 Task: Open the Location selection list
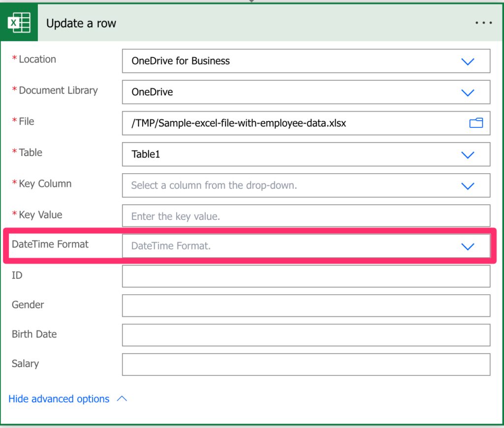305,61
